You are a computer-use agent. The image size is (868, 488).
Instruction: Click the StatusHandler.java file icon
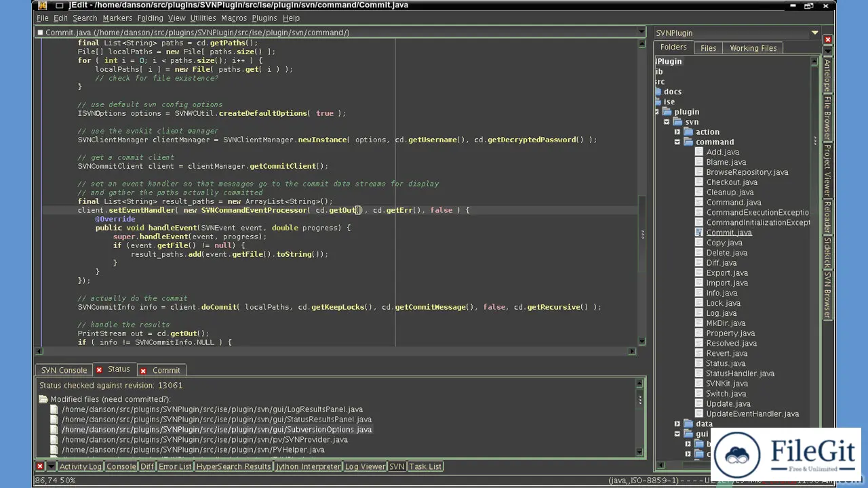(699, 373)
